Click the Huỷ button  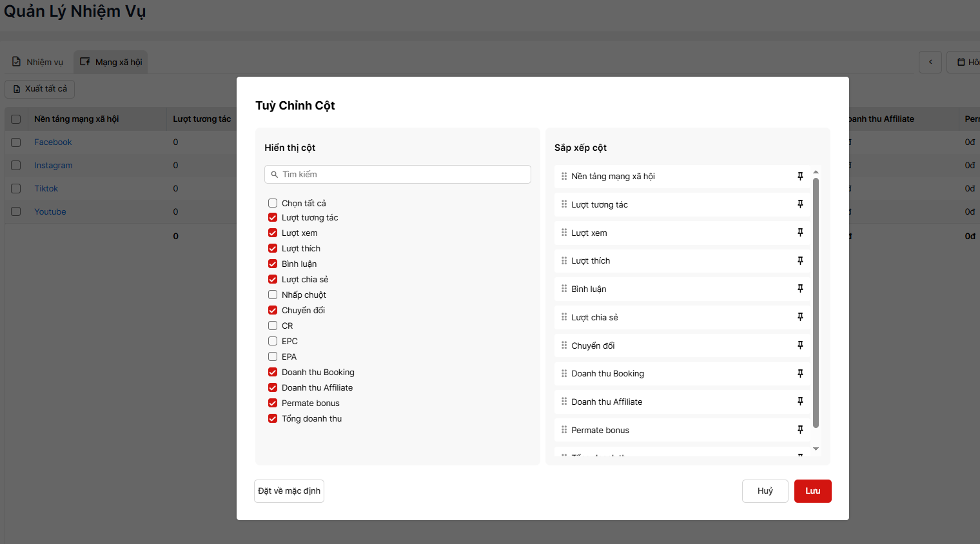click(x=765, y=491)
